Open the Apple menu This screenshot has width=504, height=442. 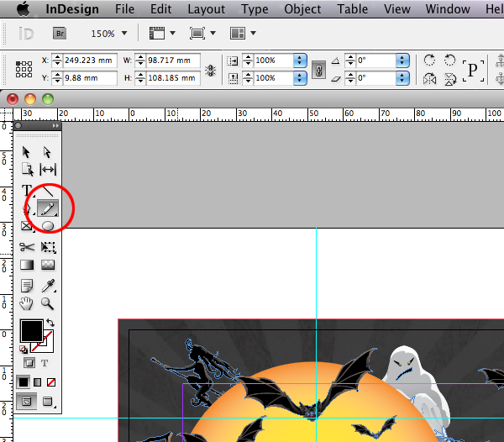(x=24, y=8)
